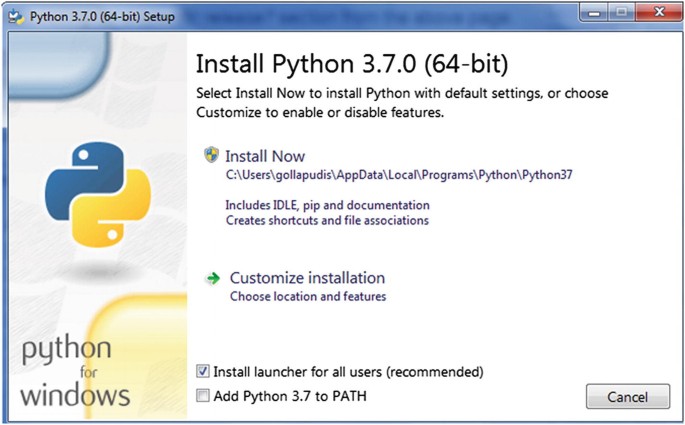685x425 pixels.
Task: Minimize the Python Setup window
Action: [x=594, y=13]
